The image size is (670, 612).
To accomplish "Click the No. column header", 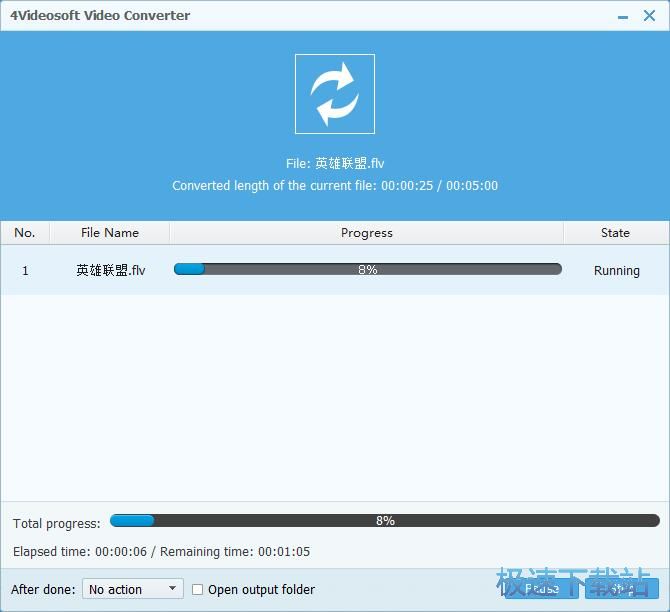I will tap(25, 233).
